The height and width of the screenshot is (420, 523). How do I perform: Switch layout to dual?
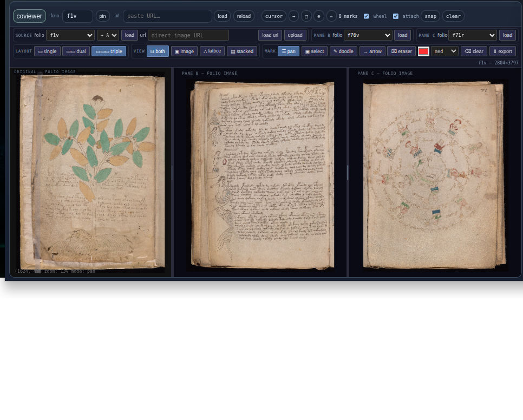76,51
